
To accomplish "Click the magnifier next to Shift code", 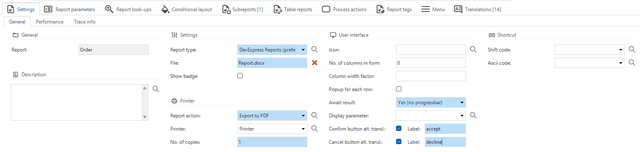I will coord(632,49).
